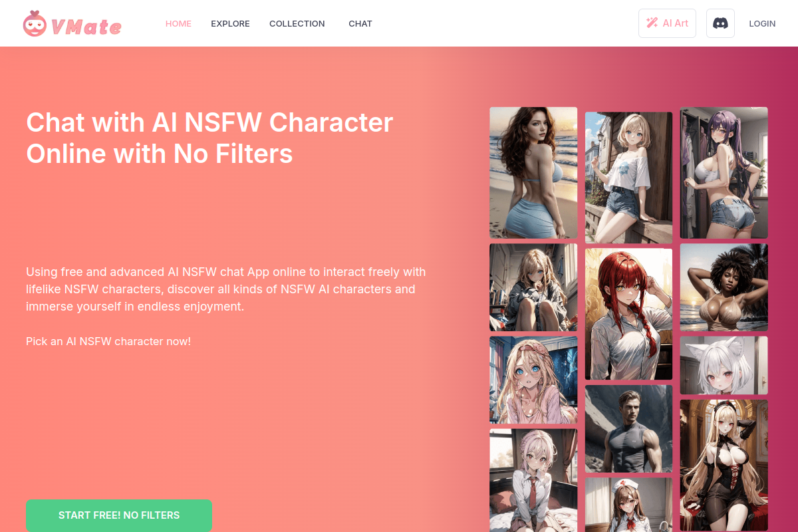Click the VMate brand name text
Image resolution: width=798 pixels, height=532 pixels.
click(x=86, y=27)
